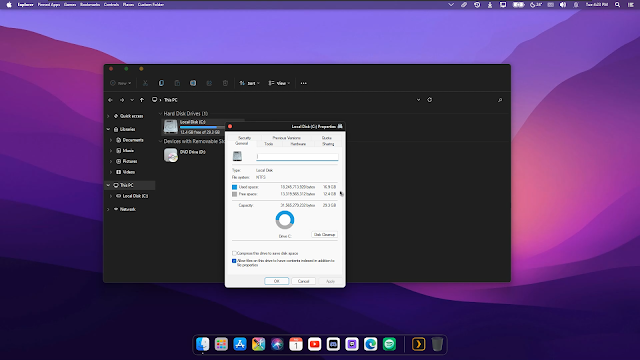Click the volume icon in menu bar
This screenshot has width=640, height=360.
coord(563,5)
